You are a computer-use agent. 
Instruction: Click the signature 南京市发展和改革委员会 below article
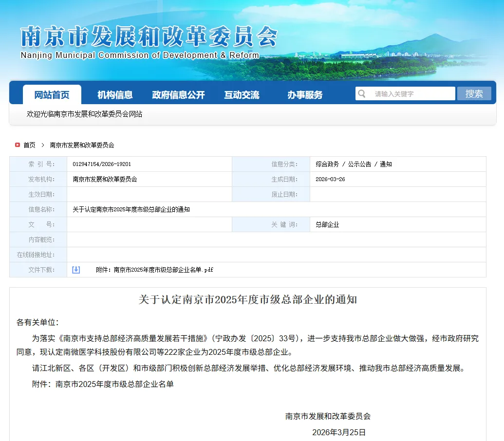(328, 416)
